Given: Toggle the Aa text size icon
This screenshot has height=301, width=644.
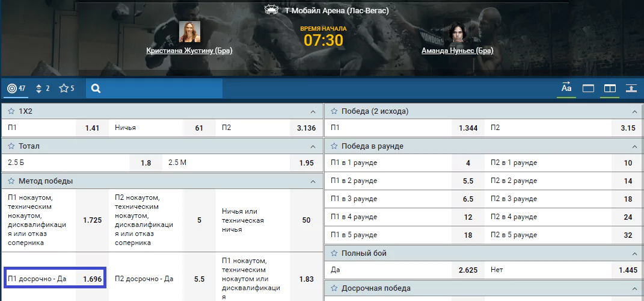Looking at the screenshot, I should pyautogui.click(x=566, y=88).
